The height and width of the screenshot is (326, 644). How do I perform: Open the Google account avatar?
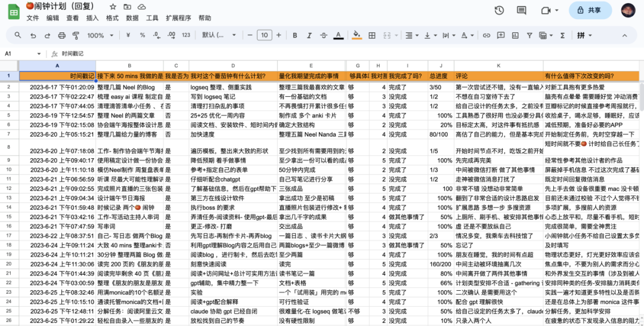click(627, 11)
